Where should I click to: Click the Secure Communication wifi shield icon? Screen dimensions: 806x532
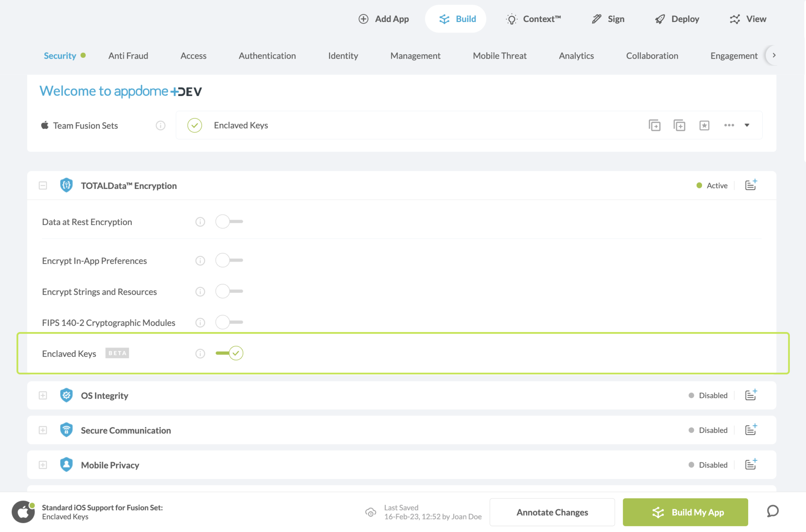click(67, 430)
